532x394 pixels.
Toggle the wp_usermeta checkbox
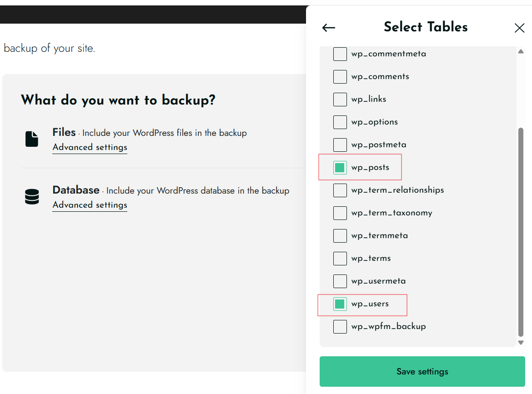[x=340, y=281]
